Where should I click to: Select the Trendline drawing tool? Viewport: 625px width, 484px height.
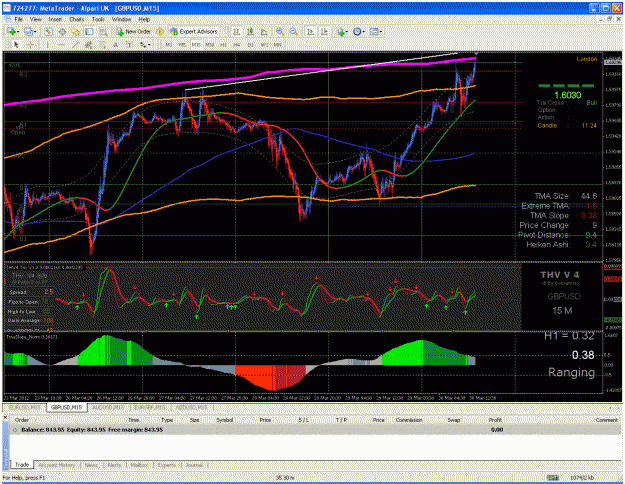click(75, 45)
